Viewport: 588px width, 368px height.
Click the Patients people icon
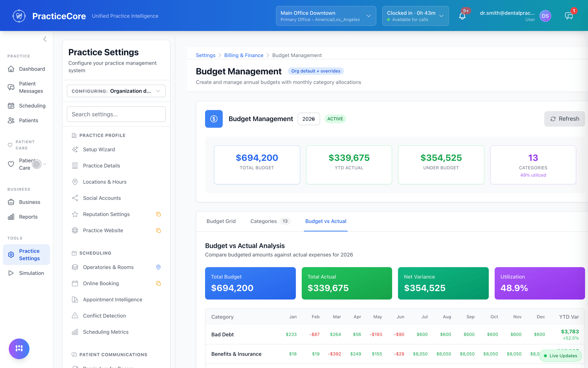(x=11, y=120)
